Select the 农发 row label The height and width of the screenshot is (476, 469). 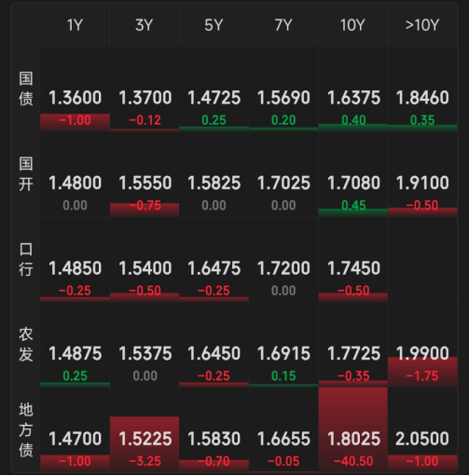point(26,345)
